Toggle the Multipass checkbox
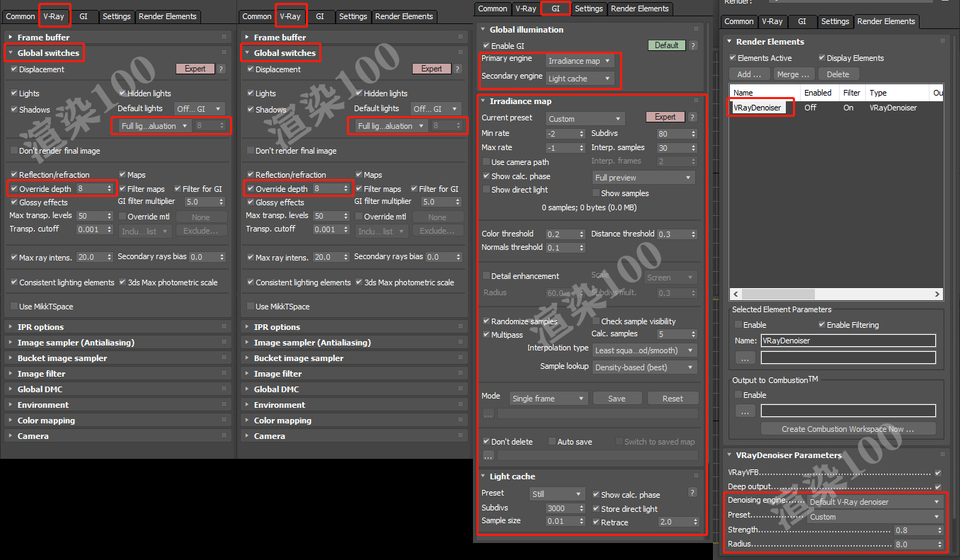960x560 pixels. [x=486, y=335]
